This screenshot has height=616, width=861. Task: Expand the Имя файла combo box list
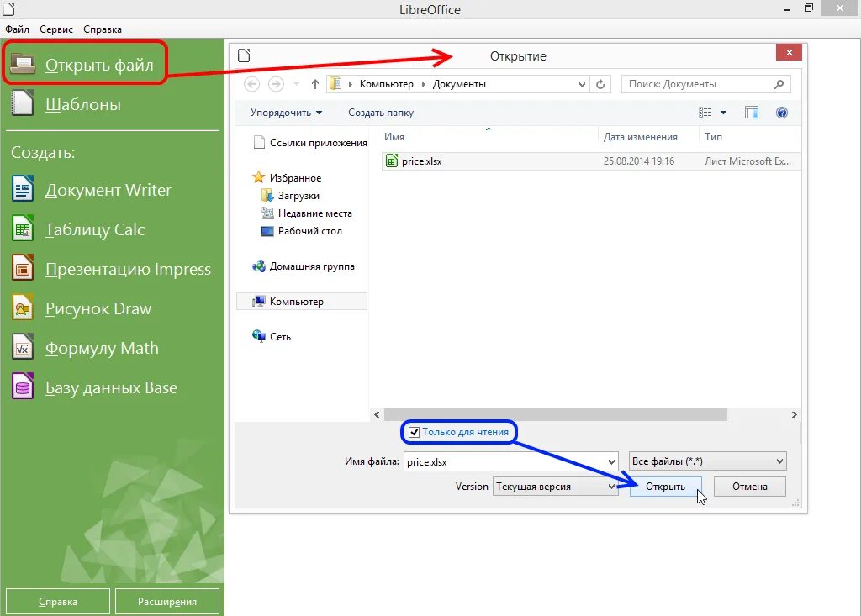612,461
